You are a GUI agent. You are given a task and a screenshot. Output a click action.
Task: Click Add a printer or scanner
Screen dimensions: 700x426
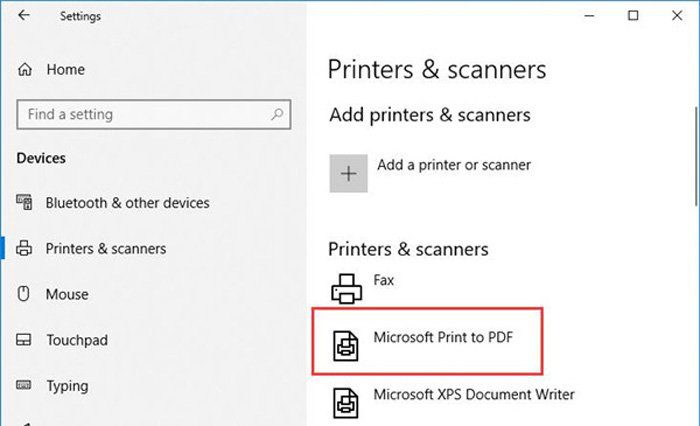(x=454, y=165)
